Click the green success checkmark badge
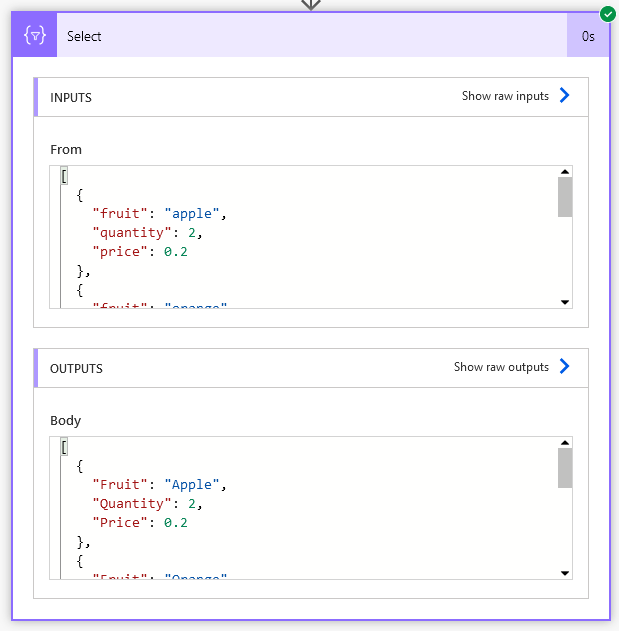 pyautogui.click(x=607, y=14)
